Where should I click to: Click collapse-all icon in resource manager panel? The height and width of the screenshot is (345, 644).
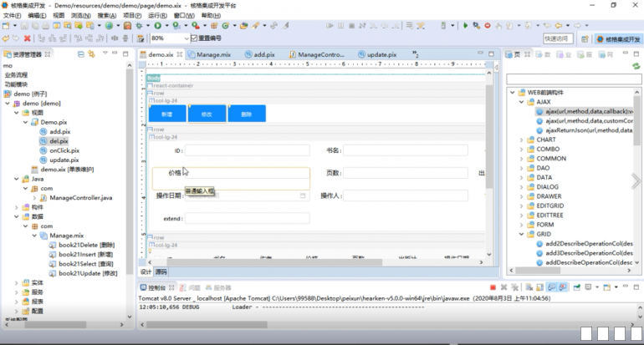pyautogui.click(x=81, y=54)
